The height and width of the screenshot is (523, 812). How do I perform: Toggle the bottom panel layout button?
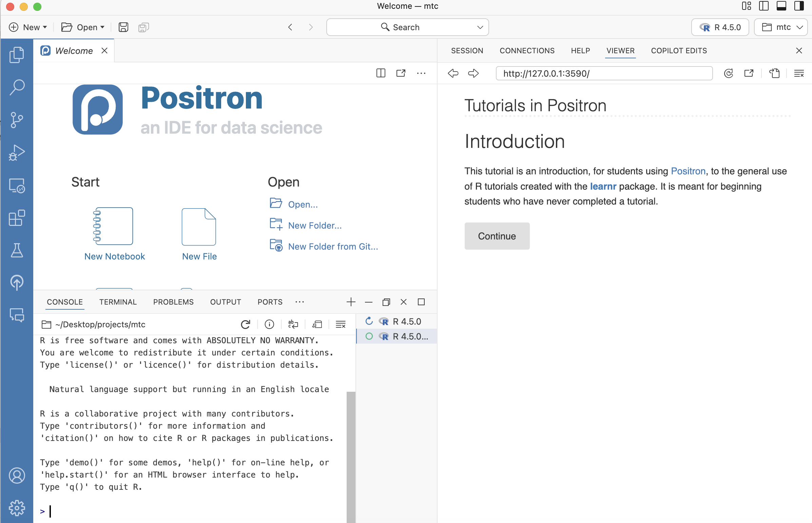781,6
